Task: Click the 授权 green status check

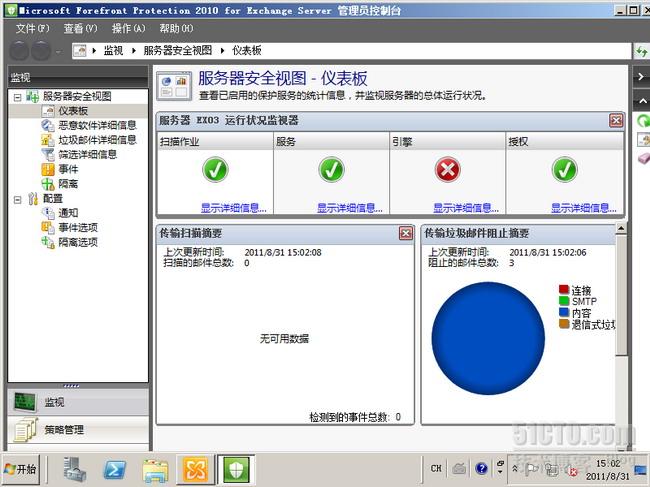Action: click(x=565, y=170)
